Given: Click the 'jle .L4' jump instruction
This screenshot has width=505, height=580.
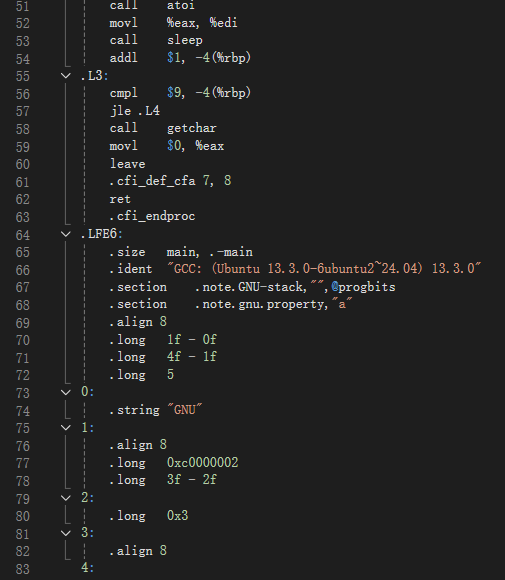Looking at the screenshot, I should coord(135,111).
